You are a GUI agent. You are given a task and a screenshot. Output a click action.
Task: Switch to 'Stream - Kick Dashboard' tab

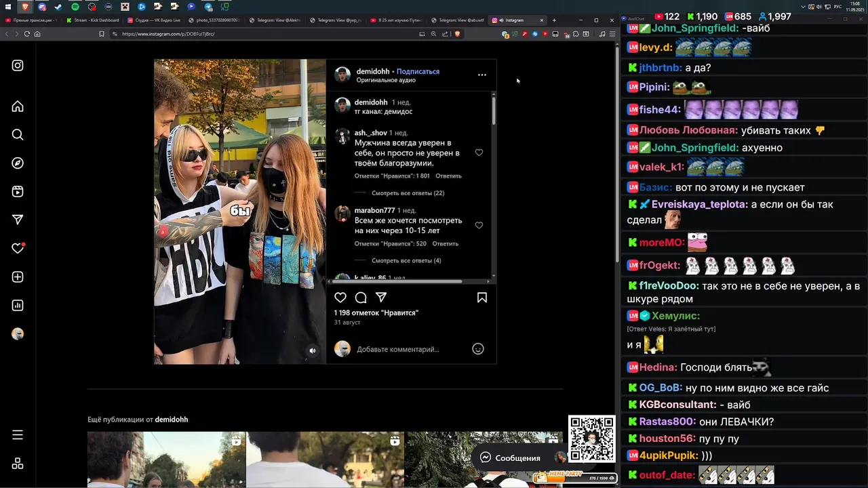[92, 20]
